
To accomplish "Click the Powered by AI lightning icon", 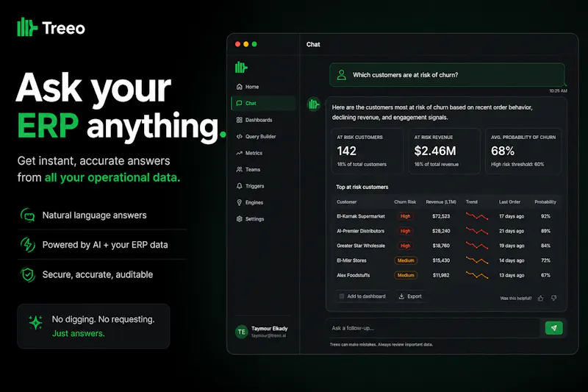I will point(28,245).
